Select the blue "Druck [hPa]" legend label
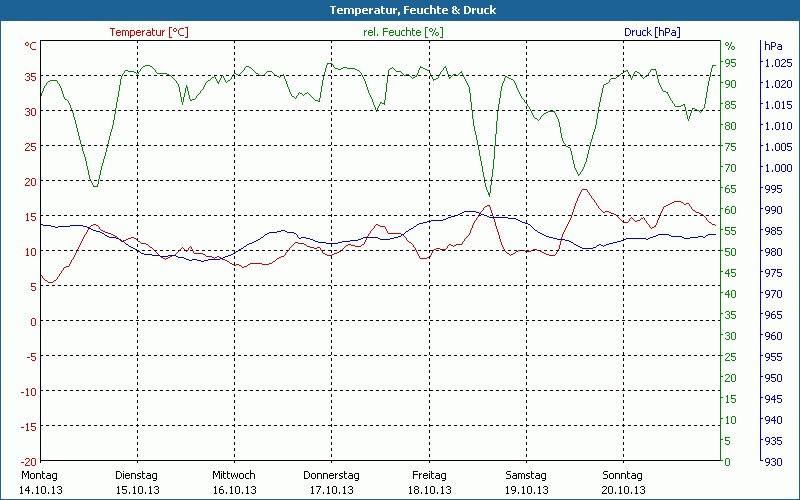The image size is (800, 500). (x=652, y=32)
